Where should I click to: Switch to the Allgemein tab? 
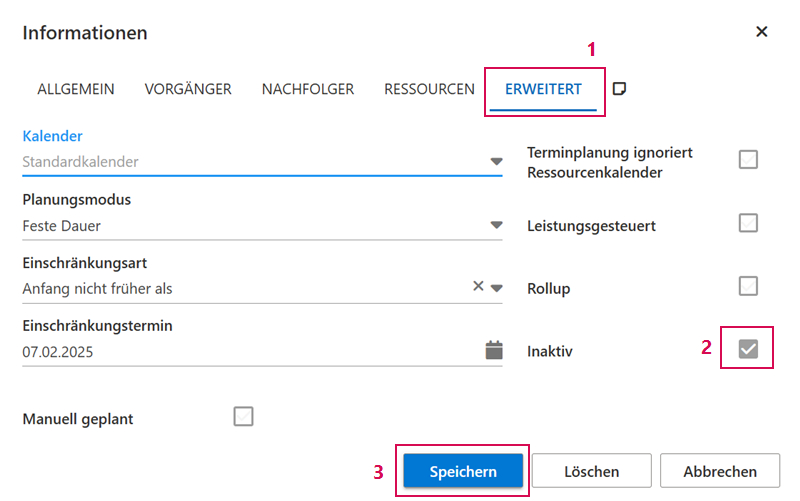(76, 89)
